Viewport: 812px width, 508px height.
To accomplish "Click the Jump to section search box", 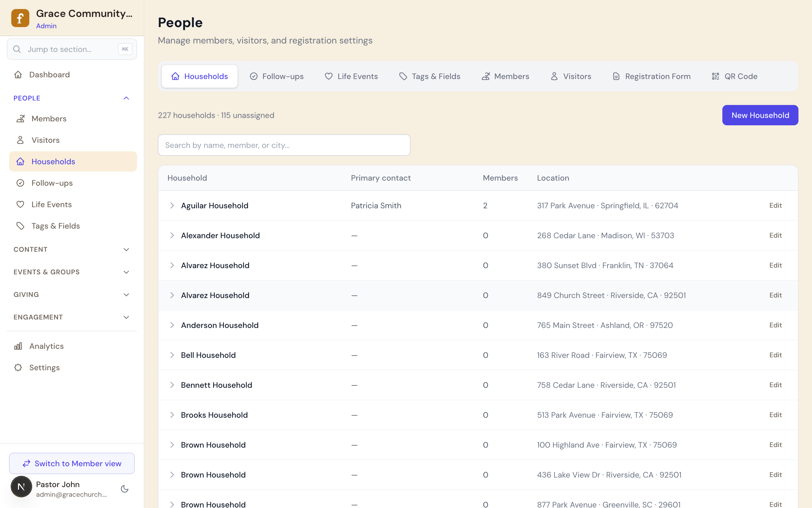I will point(72,49).
